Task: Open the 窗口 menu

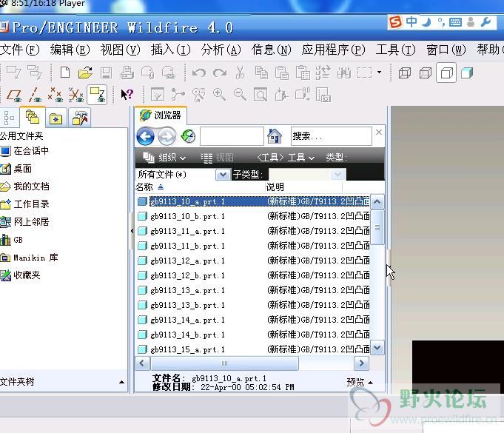Action: pyautogui.click(x=446, y=50)
